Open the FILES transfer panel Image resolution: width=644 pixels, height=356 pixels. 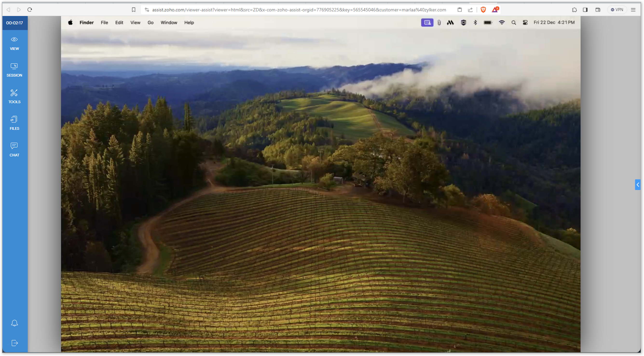14,123
